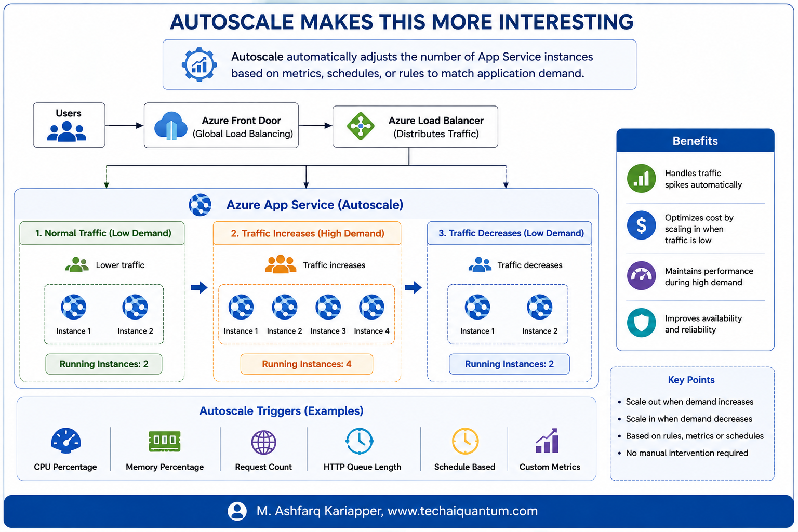The image size is (798, 532).
Task: Click Scale out when demand increases bullet
Action: click(x=689, y=402)
